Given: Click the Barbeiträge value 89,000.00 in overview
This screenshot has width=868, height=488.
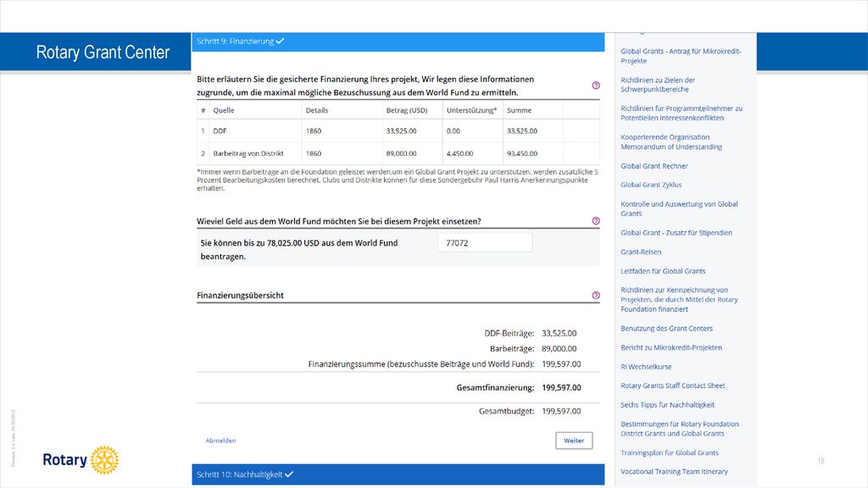Looking at the screenshot, I should [x=559, y=349].
